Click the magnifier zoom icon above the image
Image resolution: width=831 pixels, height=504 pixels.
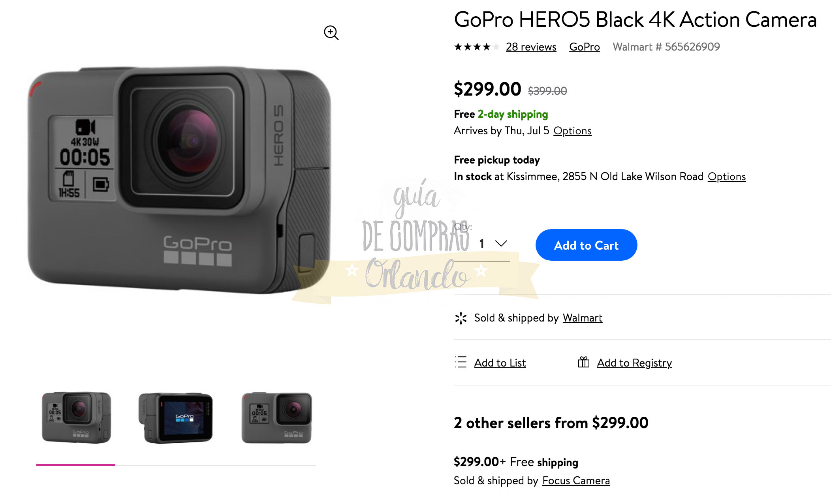[331, 33]
